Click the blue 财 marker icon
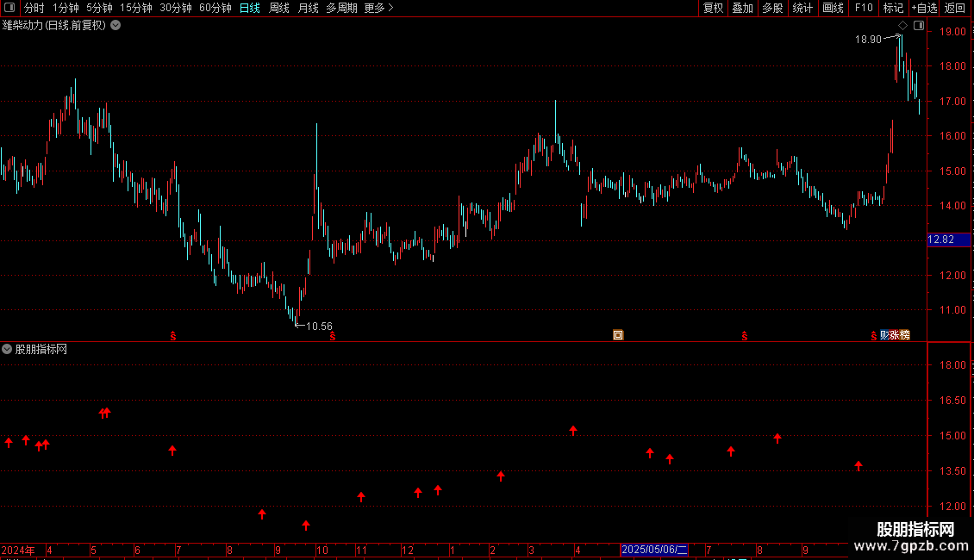The image size is (974, 560). 884,335
